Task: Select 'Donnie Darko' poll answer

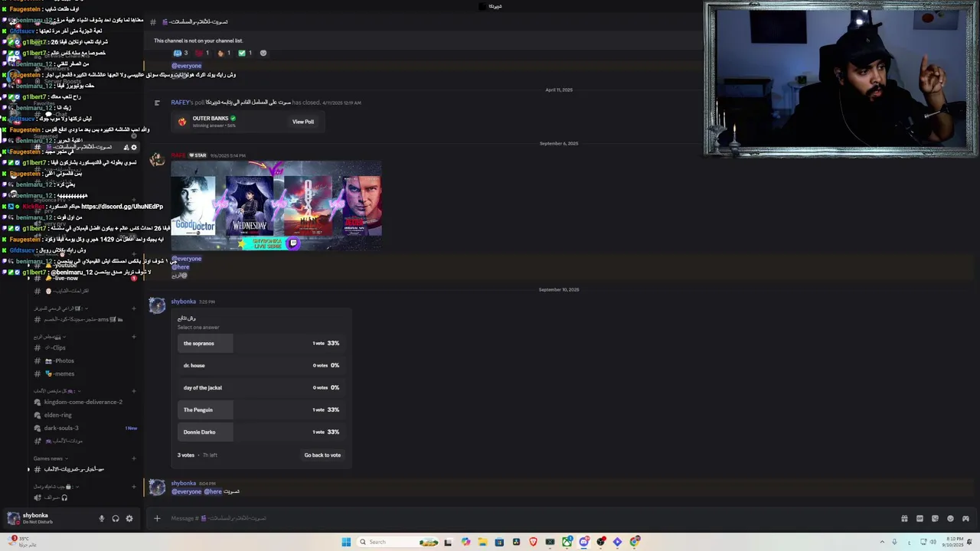Action: 260,432
